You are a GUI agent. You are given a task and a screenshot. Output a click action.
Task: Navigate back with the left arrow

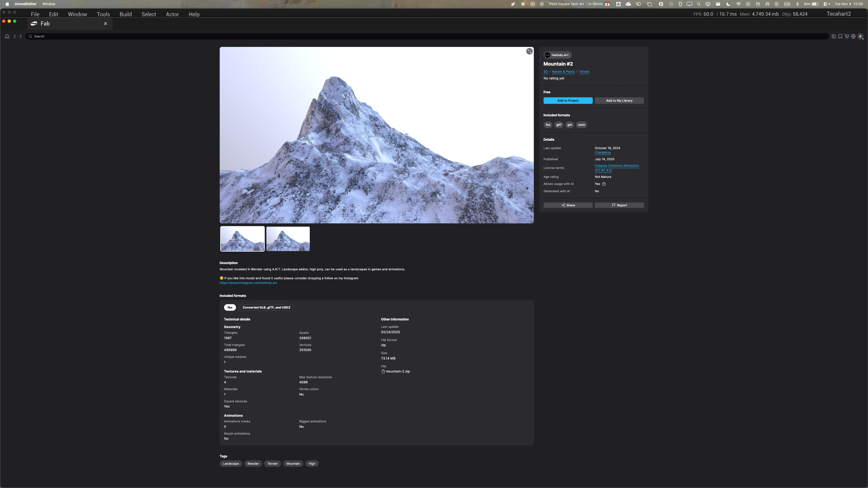click(x=15, y=36)
